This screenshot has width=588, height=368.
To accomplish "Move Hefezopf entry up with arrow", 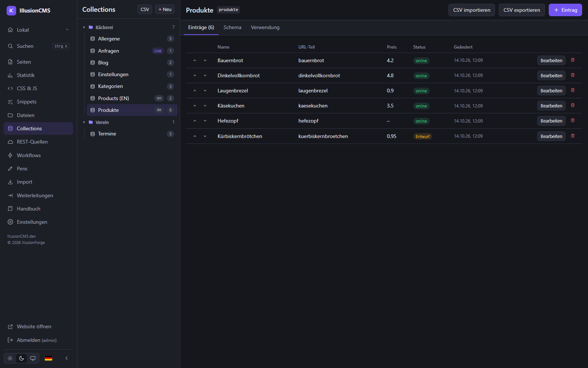I will pyautogui.click(x=195, y=121).
